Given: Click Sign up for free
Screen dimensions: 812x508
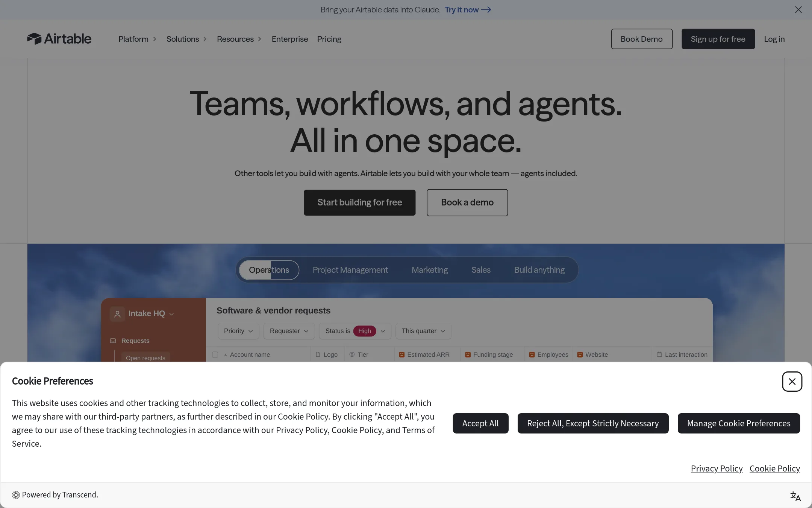Looking at the screenshot, I should click(718, 39).
